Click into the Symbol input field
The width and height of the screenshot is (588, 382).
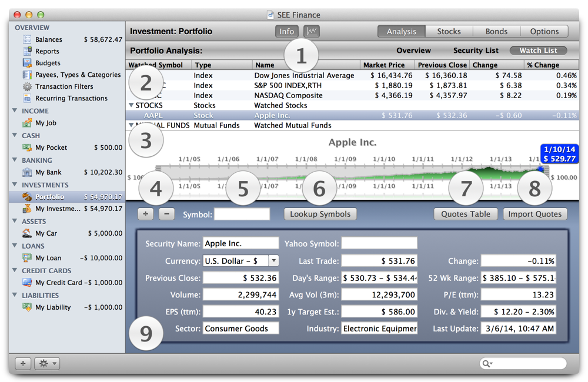pyautogui.click(x=242, y=214)
